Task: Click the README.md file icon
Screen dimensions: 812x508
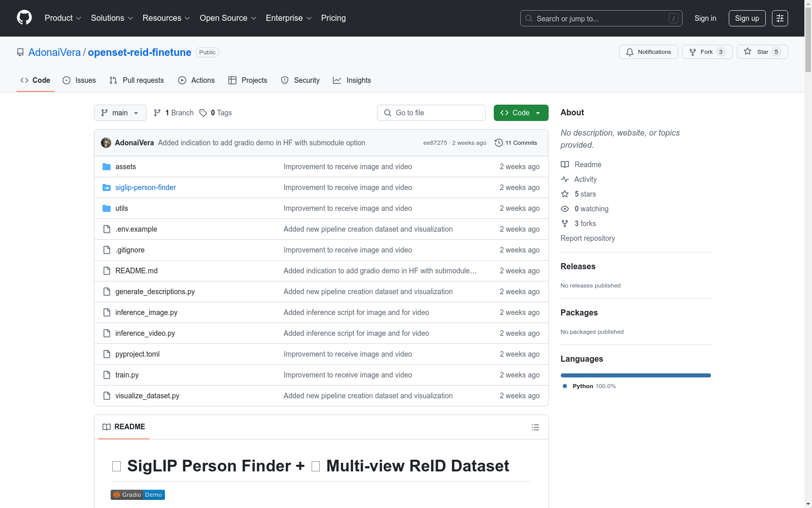Action: point(107,271)
